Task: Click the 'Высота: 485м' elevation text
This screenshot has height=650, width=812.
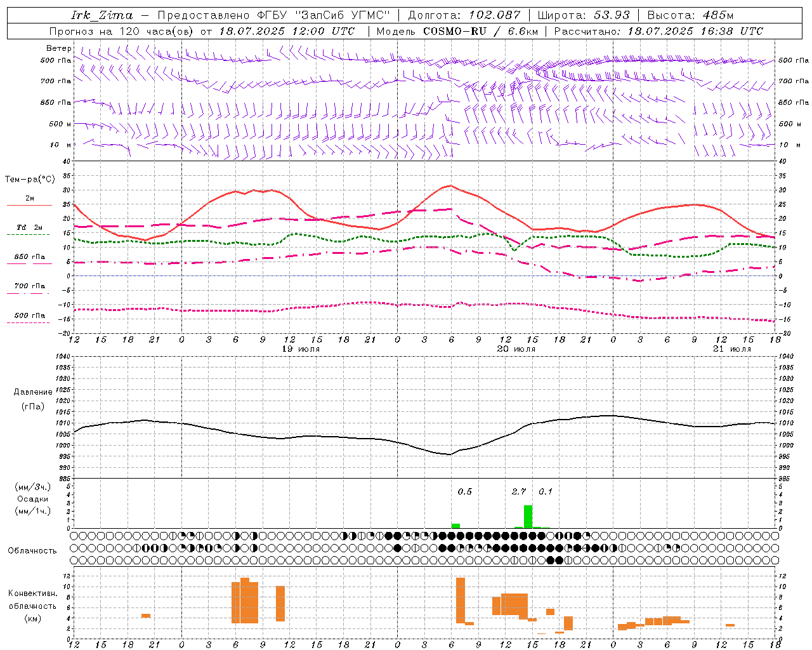Action: click(x=690, y=15)
